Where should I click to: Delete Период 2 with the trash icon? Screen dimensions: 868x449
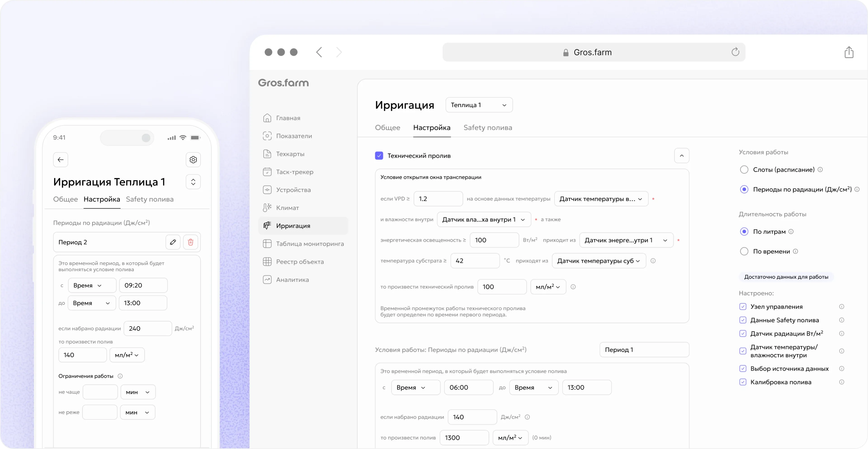point(190,242)
